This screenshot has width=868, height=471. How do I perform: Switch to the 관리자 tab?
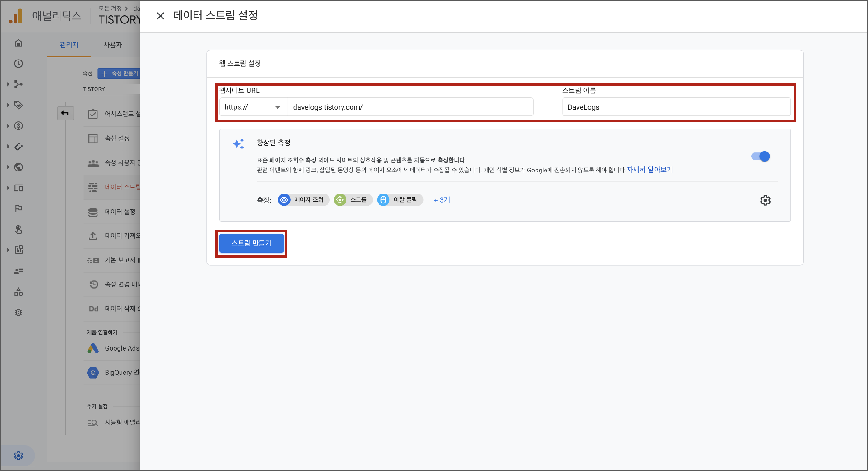69,45
